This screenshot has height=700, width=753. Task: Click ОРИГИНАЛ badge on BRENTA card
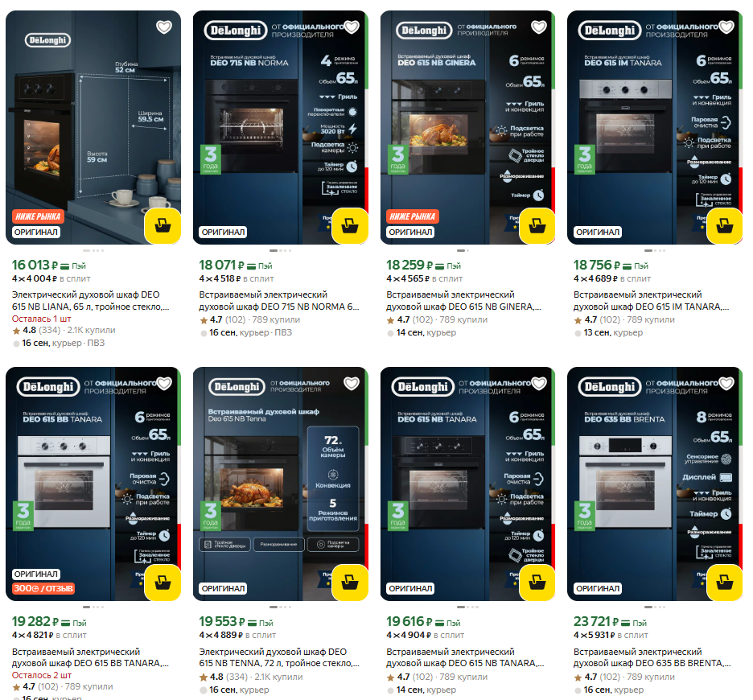tap(598, 588)
